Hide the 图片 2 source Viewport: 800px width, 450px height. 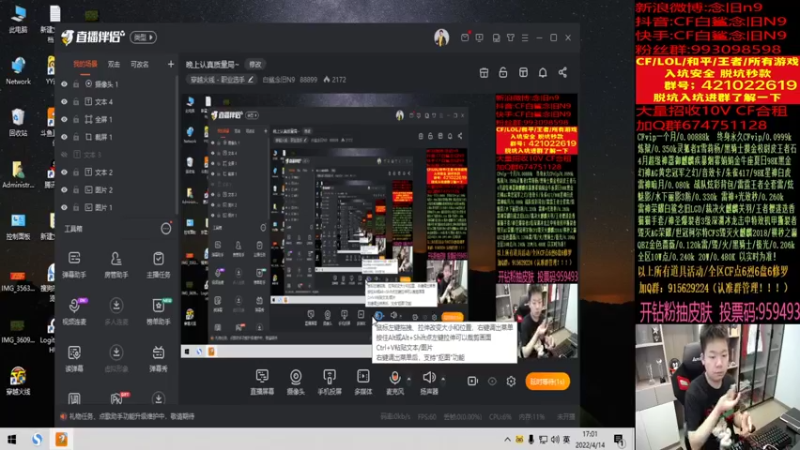64,190
